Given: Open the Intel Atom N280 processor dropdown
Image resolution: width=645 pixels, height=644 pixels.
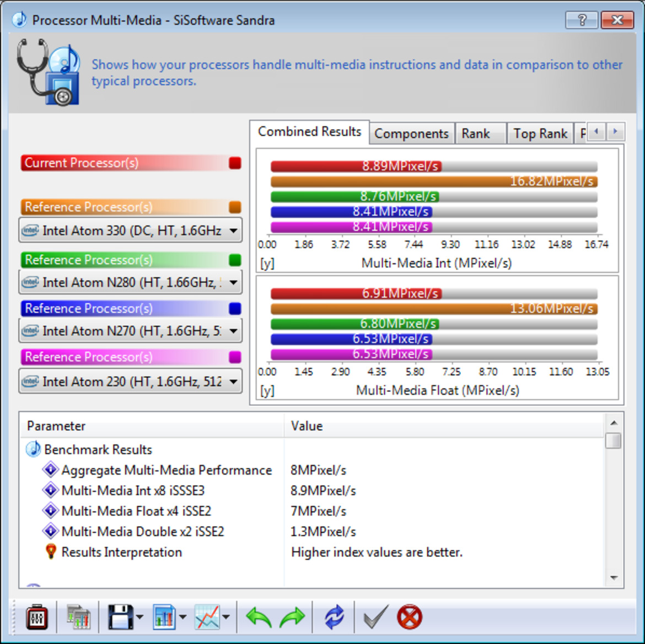Looking at the screenshot, I should 131,282.
